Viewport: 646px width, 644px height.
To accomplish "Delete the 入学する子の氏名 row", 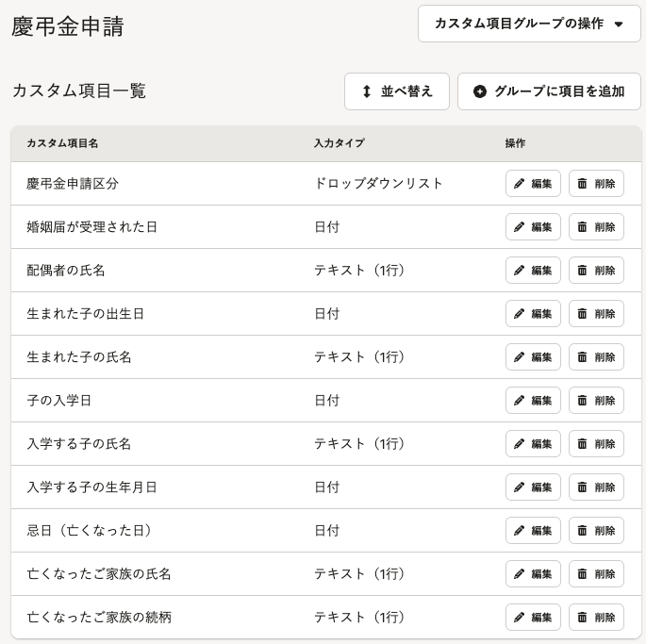I will (596, 444).
